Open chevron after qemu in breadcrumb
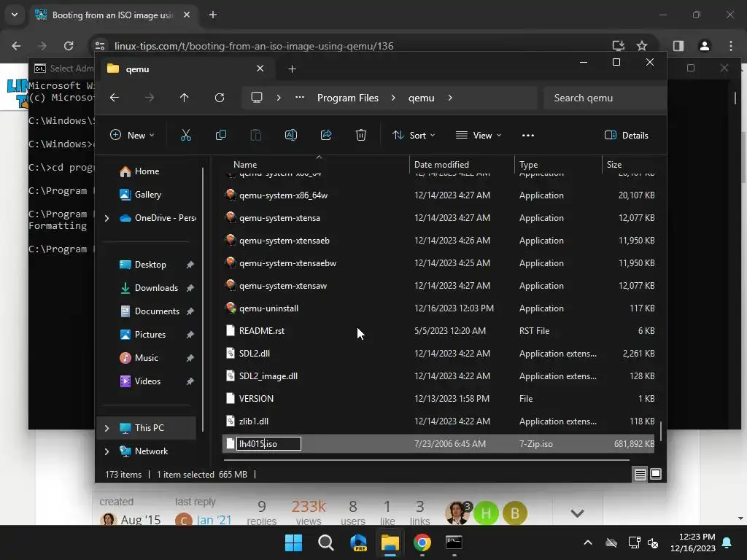 click(x=450, y=98)
